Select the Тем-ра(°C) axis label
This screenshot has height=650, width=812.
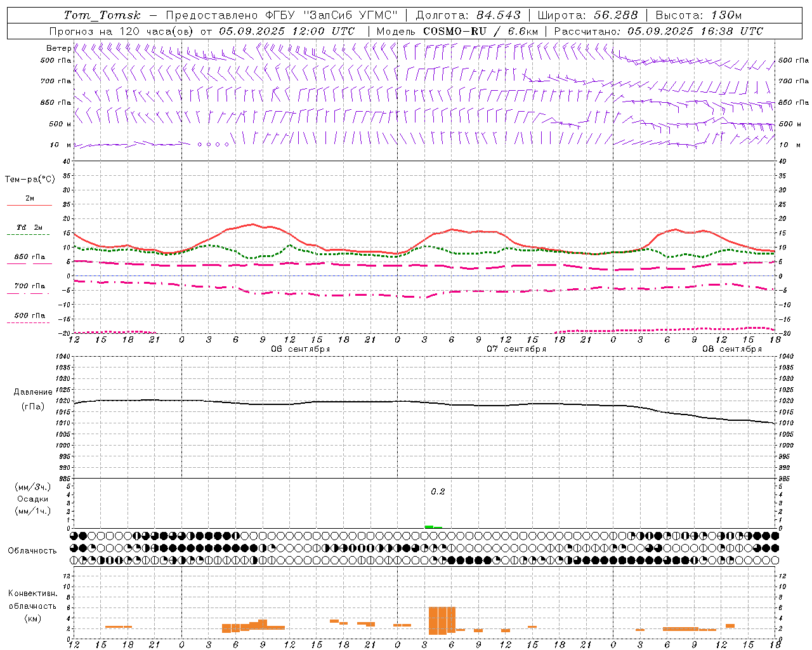point(30,180)
